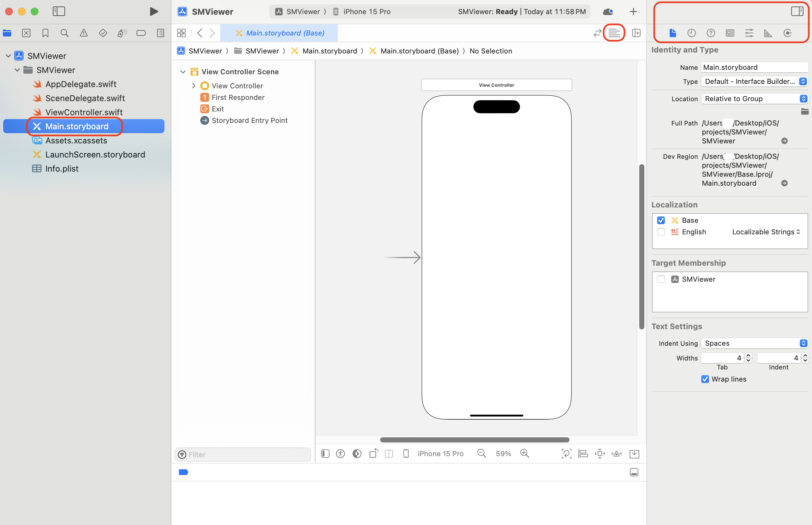Open the Quick Help inspector
The image size is (812, 525).
711,33
